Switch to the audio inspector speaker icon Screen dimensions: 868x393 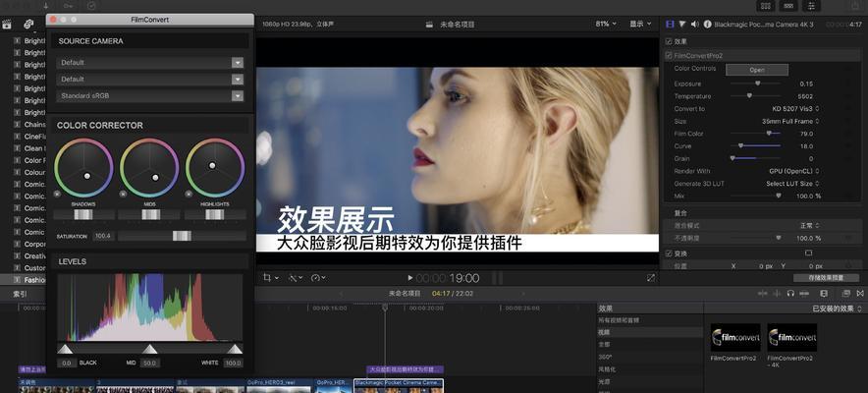(x=695, y=25)
